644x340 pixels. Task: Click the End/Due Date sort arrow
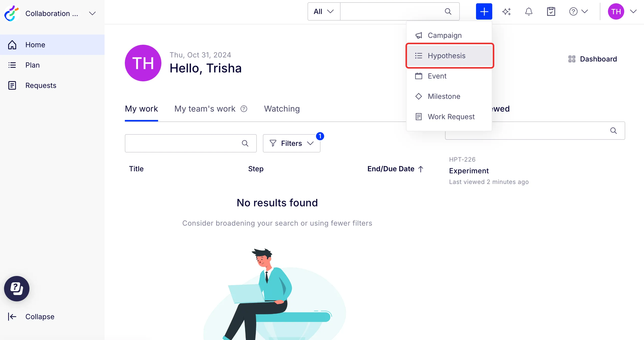click(421, 169)
